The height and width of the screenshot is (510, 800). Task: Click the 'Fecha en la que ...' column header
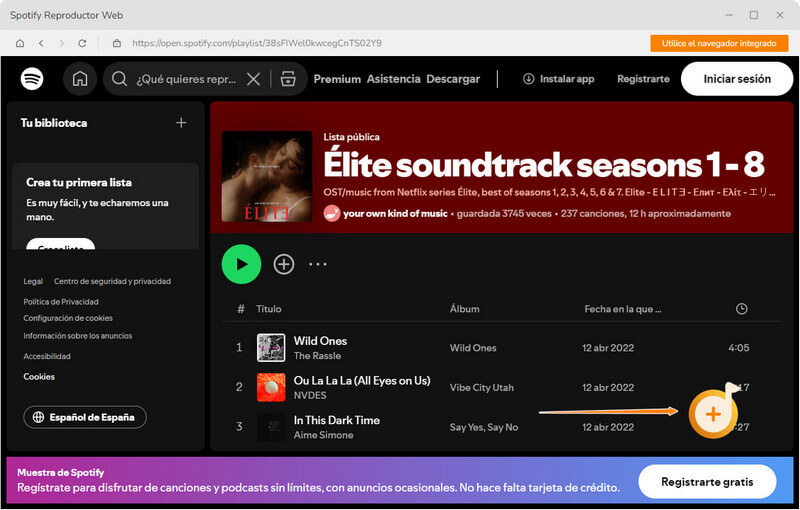click(x=622, y=309)
